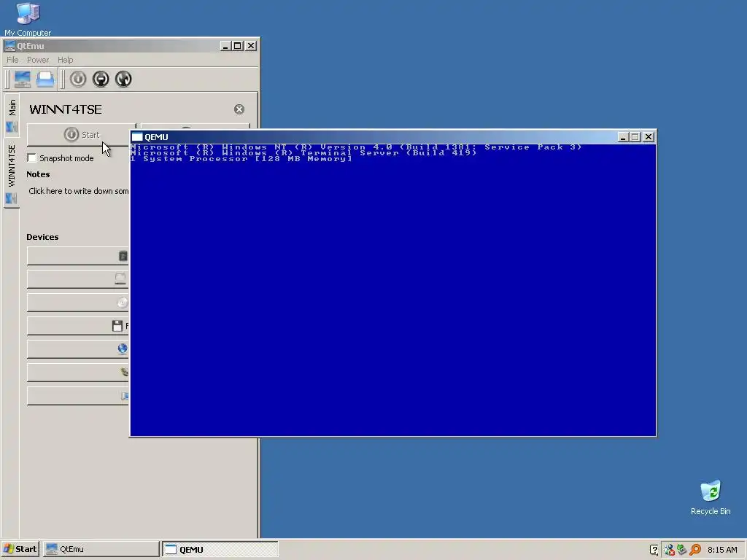Open the File menu in QtEmu
This screenshot has height=560, width=747.
click(x=12, y=60)
